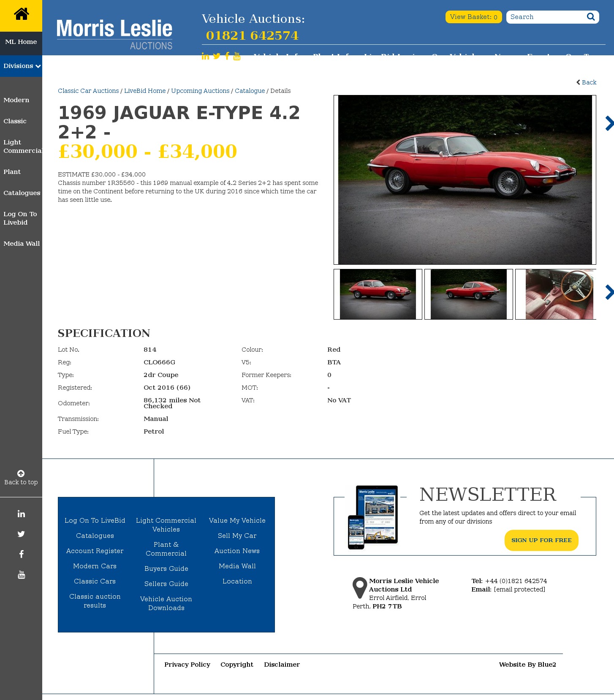Click View Basket button
The image size is (614, 700).
474,17
